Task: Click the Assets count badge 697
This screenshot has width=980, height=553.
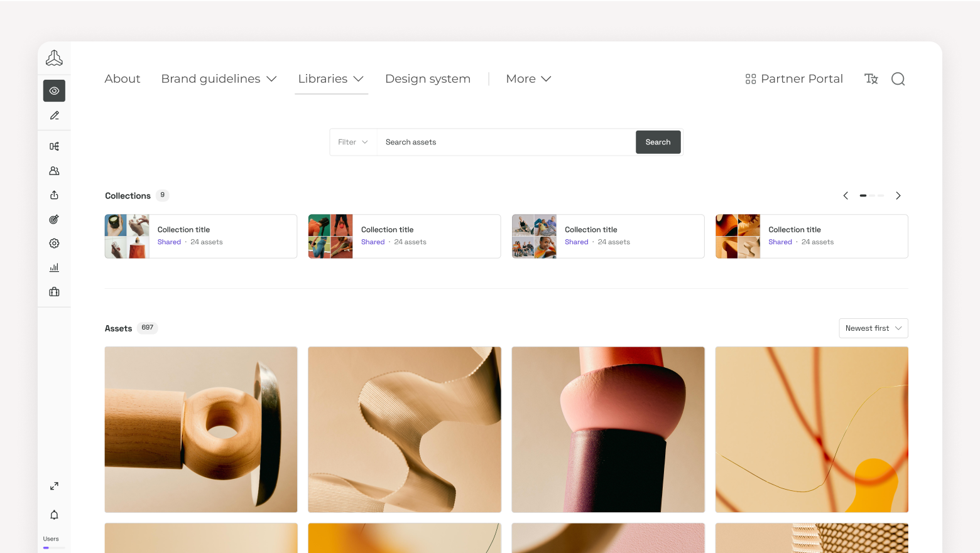Action: click(148, 328)
